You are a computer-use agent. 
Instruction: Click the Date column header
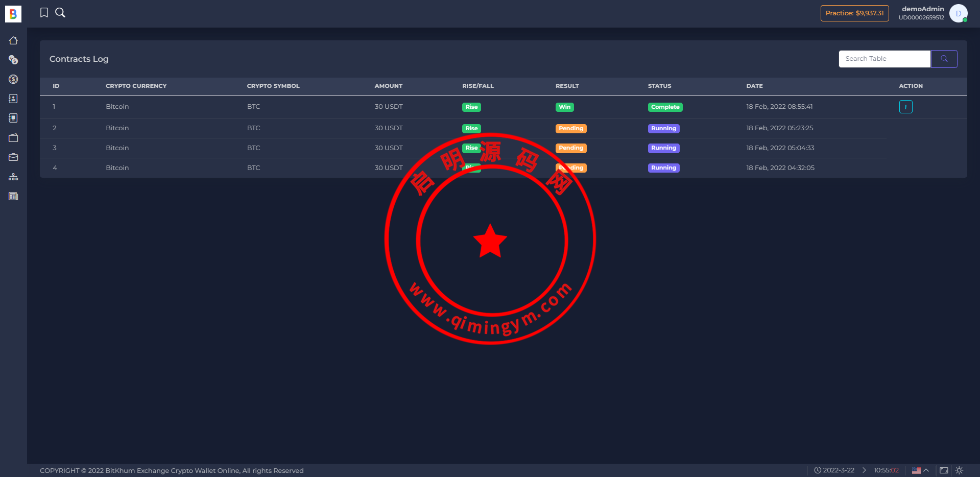754,86
